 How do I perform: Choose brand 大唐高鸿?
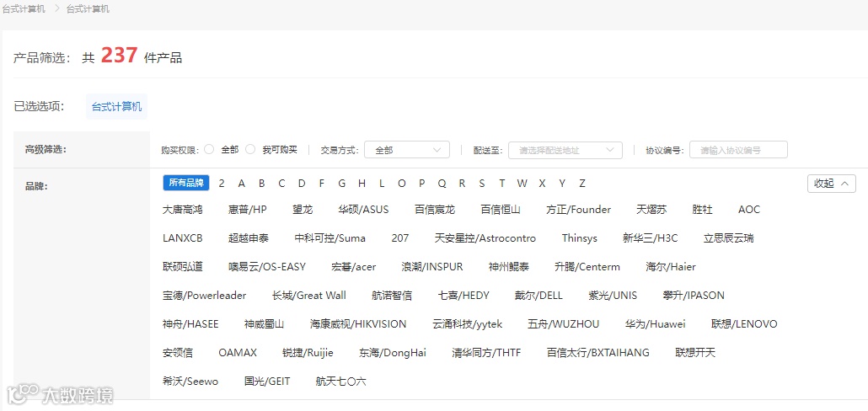pyautogui.click(x=183, y=210)
